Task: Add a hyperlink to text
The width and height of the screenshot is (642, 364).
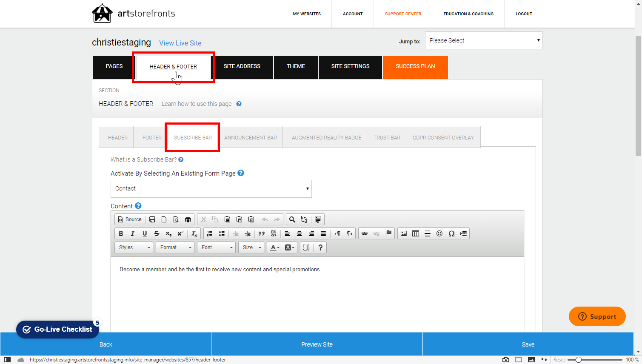Action: 365,233
